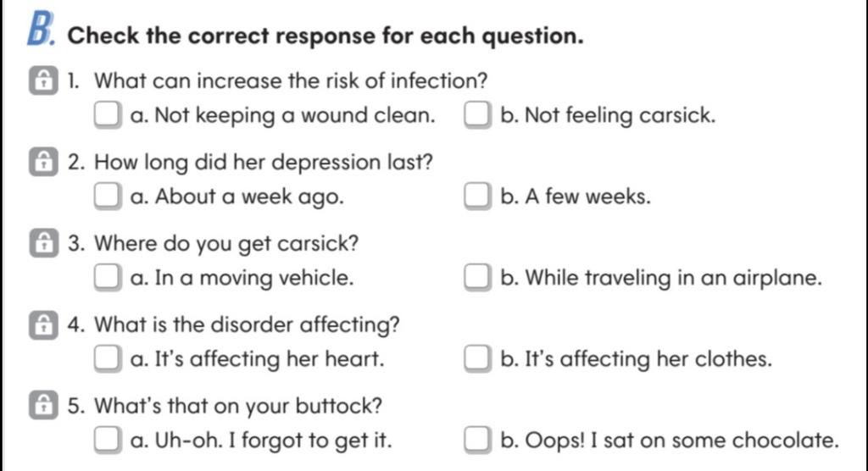Tick the 'About a week ago' checkbox

108,196
